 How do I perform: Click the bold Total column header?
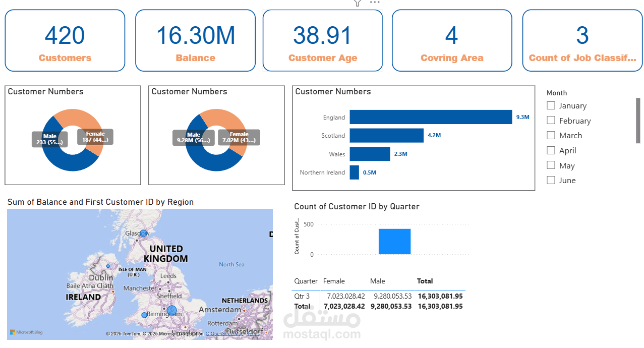click(x=425, y=281)
